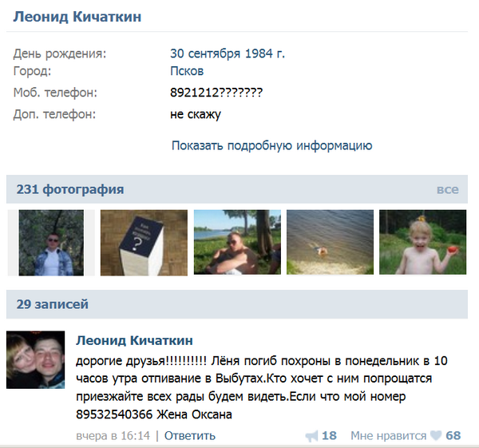This screenshot has width=479, height=448.
Task: Click 'Мне нравится' like label
Action: (388, 436)
